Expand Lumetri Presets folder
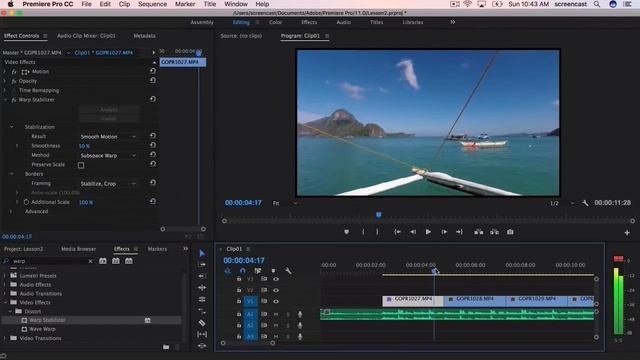640x360 pixels. tap(4, 276)
